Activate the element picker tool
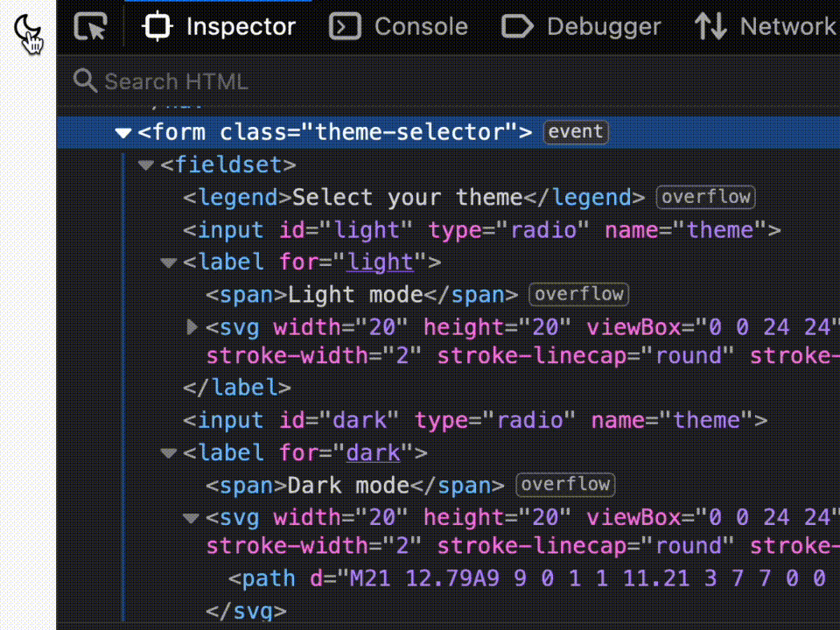This screenshot has width=840, height=630. coord(90,27)
